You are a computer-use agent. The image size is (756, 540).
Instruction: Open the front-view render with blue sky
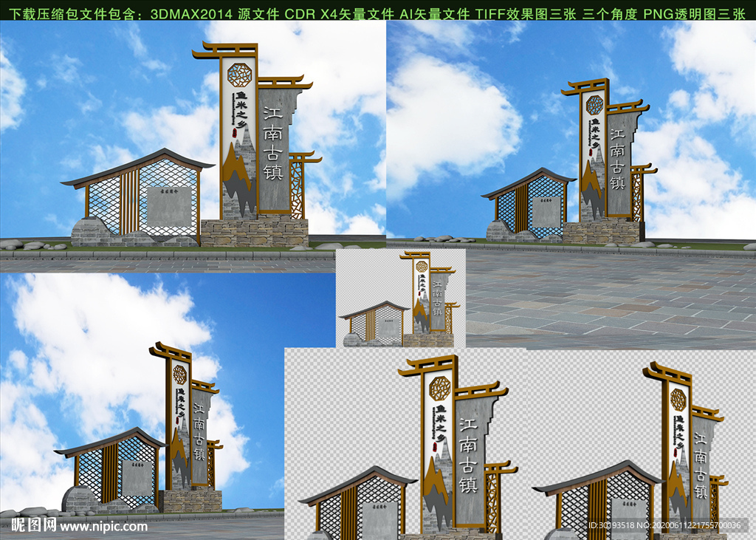pos(193,147)
